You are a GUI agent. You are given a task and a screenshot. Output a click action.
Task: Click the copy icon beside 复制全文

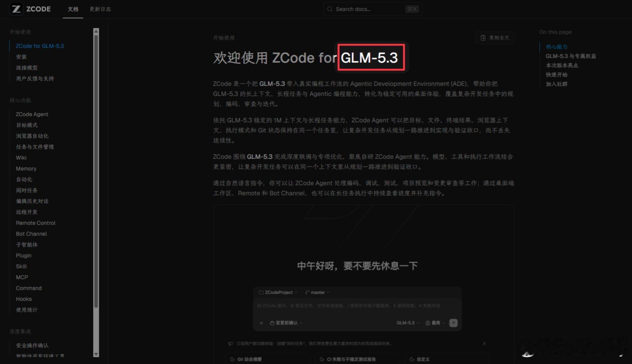coord(483,38)
